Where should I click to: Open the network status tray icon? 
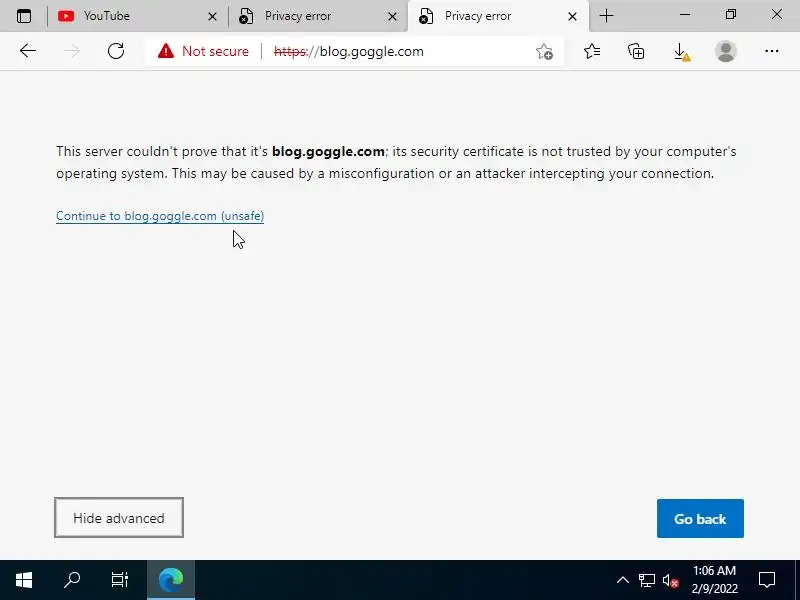point(647,580)
